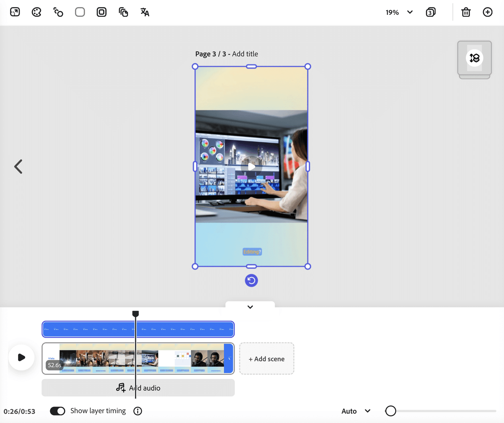Click the Add audio button

[138, 388]
